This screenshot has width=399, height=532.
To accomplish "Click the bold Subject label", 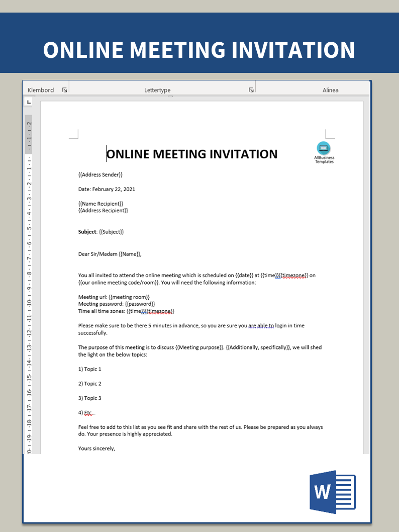I will [87, 232].
